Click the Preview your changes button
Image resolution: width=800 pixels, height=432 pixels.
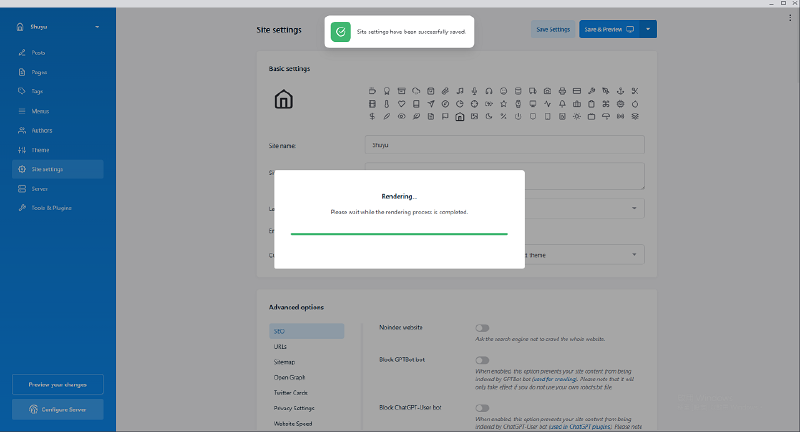(x=57, y=385)
